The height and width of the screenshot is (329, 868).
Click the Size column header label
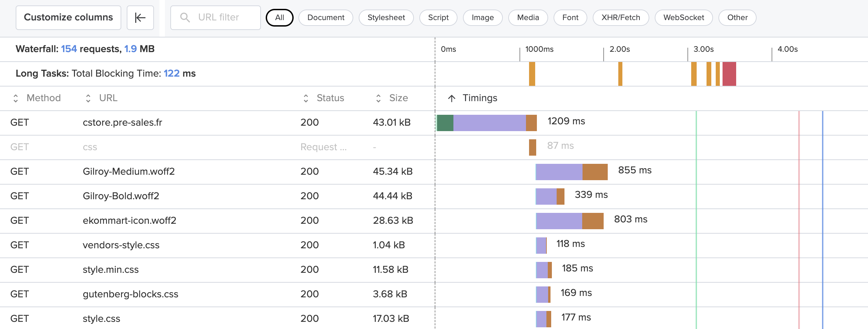[x=399, y=98]
